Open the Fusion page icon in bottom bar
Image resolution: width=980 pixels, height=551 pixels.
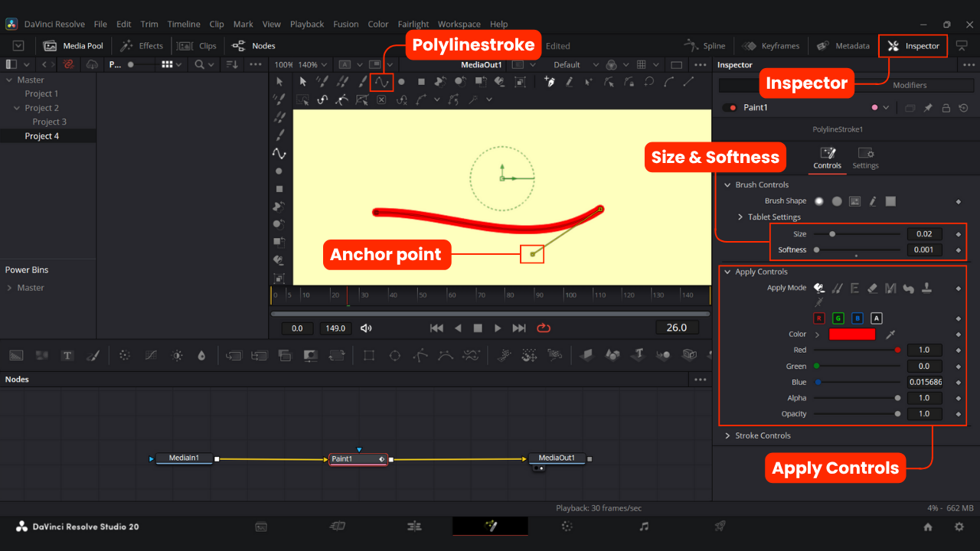tap(490, 527)
